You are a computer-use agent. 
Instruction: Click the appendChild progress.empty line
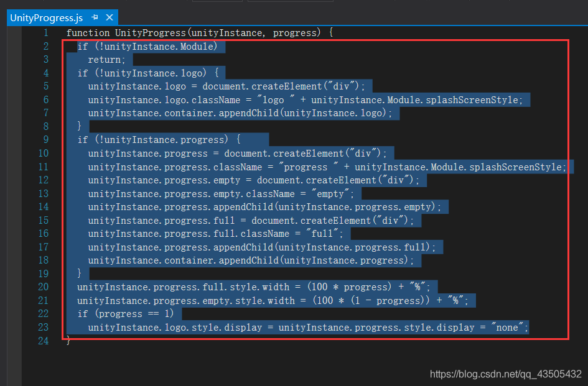click(264, 207)
